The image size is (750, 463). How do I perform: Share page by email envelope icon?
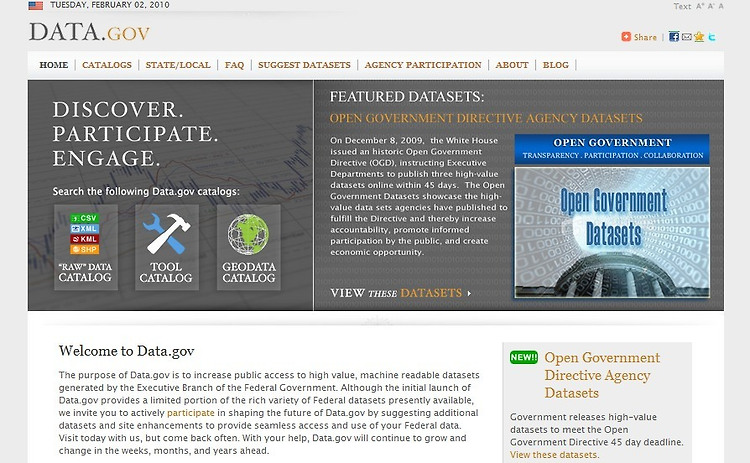coord(686,37)
